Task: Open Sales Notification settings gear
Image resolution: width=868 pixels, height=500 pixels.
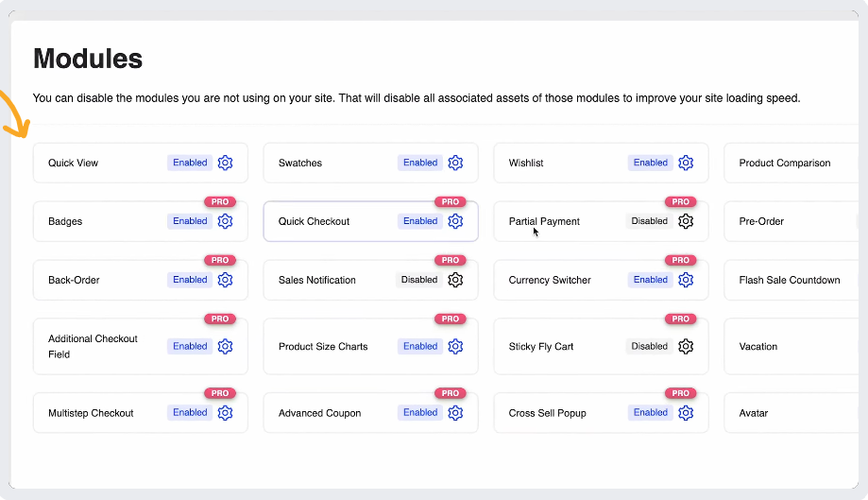Action: point(455,280)
